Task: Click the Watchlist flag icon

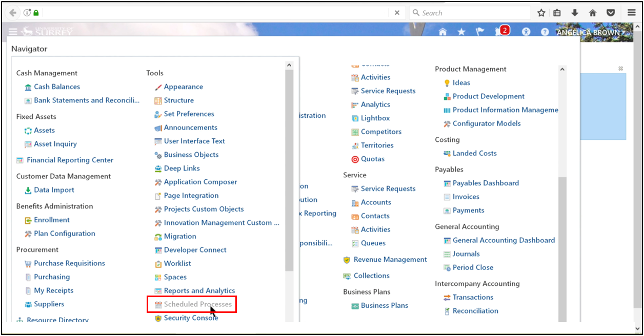Action: [x=479, y=32]
